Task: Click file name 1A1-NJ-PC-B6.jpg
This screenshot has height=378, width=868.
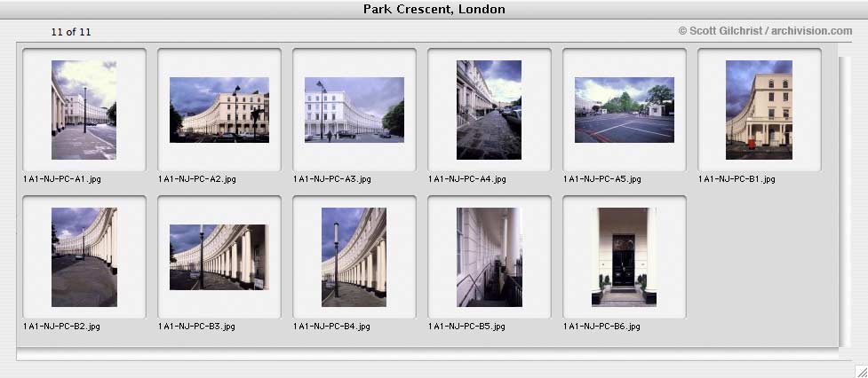Action: tap(601, 327)
